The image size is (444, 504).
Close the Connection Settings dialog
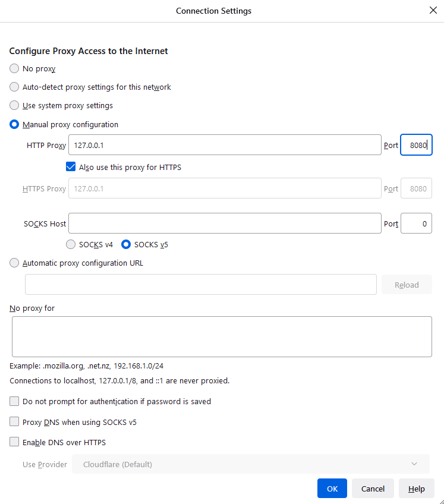click(432, 11)
